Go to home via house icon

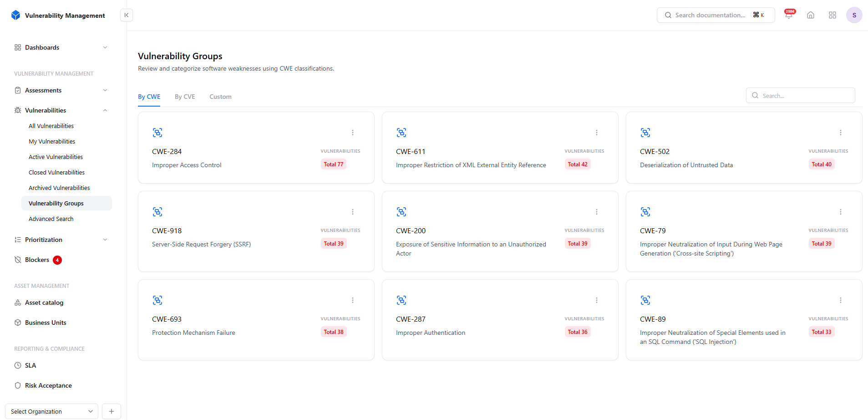(811, 15)
